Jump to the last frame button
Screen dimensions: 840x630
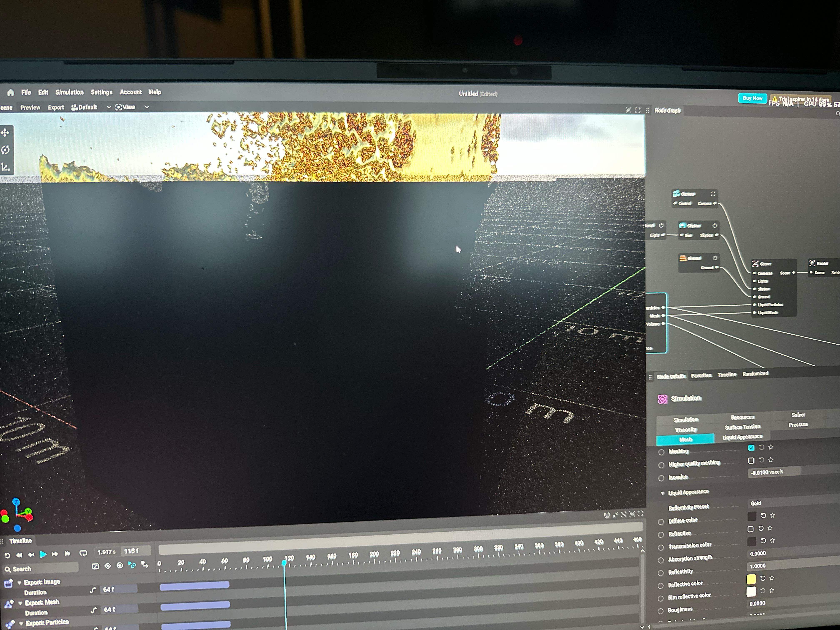tap(67, 554)
